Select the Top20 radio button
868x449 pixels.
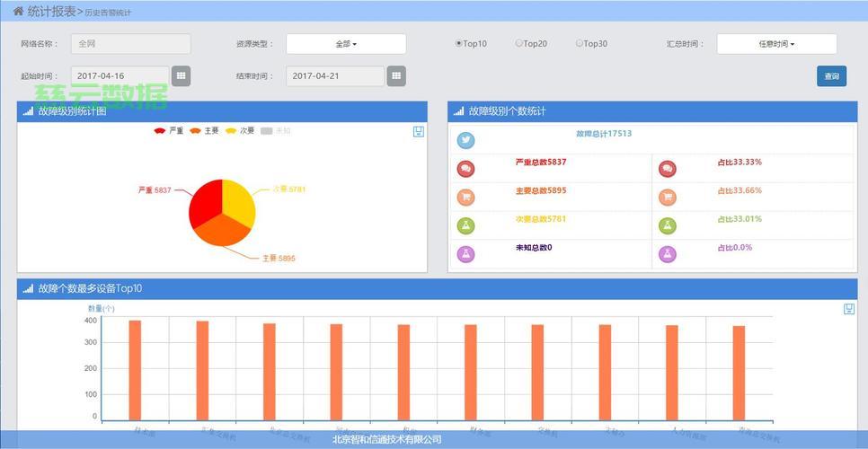(519, 43)
